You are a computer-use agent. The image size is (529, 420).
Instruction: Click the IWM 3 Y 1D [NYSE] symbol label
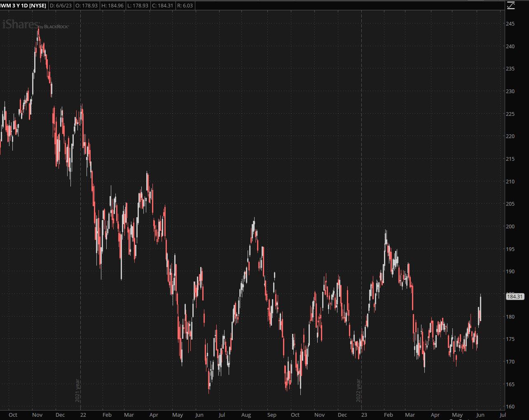(x=23, y=6)
